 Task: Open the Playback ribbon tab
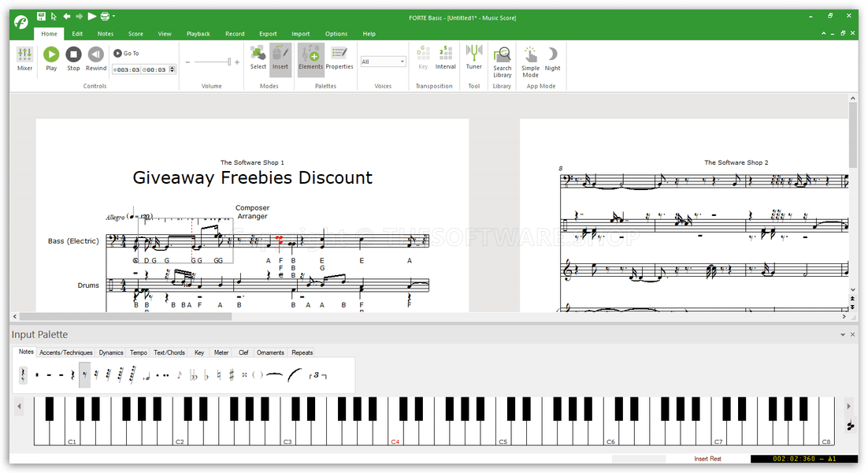coord(198,34)
